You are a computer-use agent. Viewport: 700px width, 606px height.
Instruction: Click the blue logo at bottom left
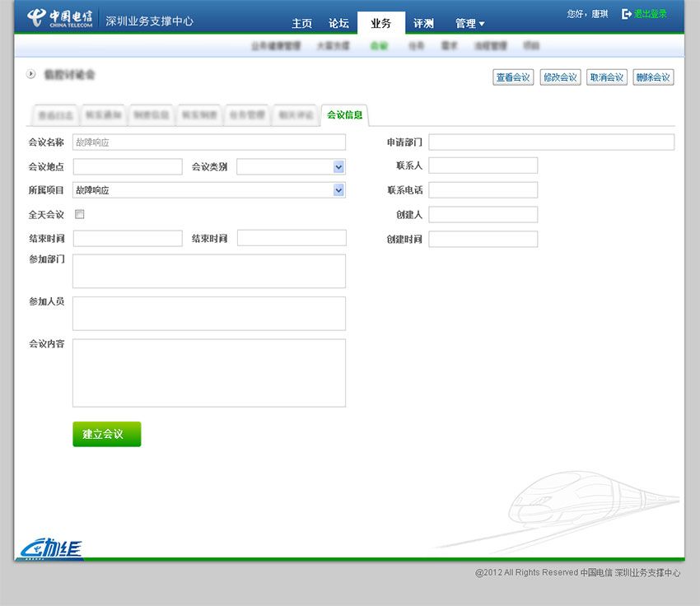click(x=51, y=546)
